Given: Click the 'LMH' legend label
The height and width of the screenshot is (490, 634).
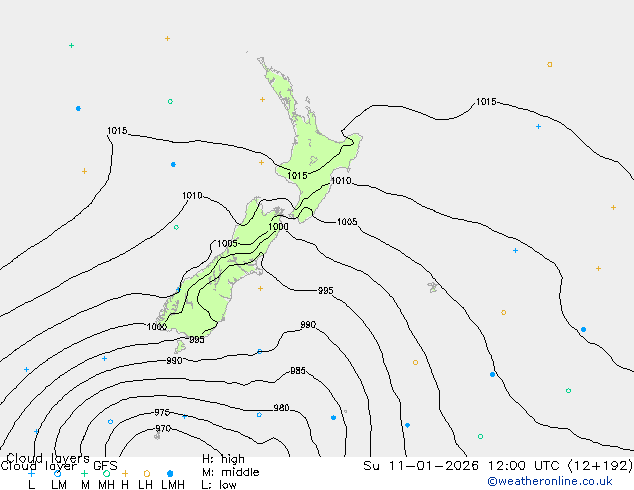Looking at the screenshot, I should pos(173,485).
